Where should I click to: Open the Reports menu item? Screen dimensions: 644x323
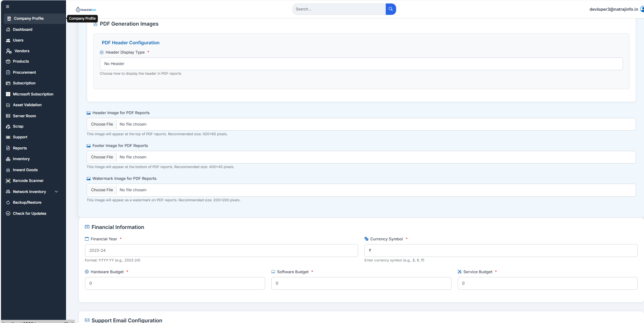(20, 148)
